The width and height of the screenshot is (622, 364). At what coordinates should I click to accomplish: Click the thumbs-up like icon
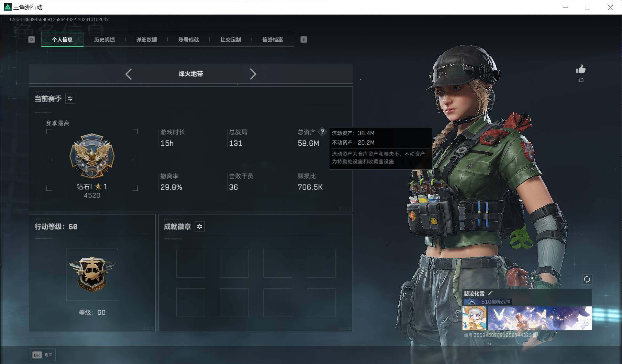point(581,69)
